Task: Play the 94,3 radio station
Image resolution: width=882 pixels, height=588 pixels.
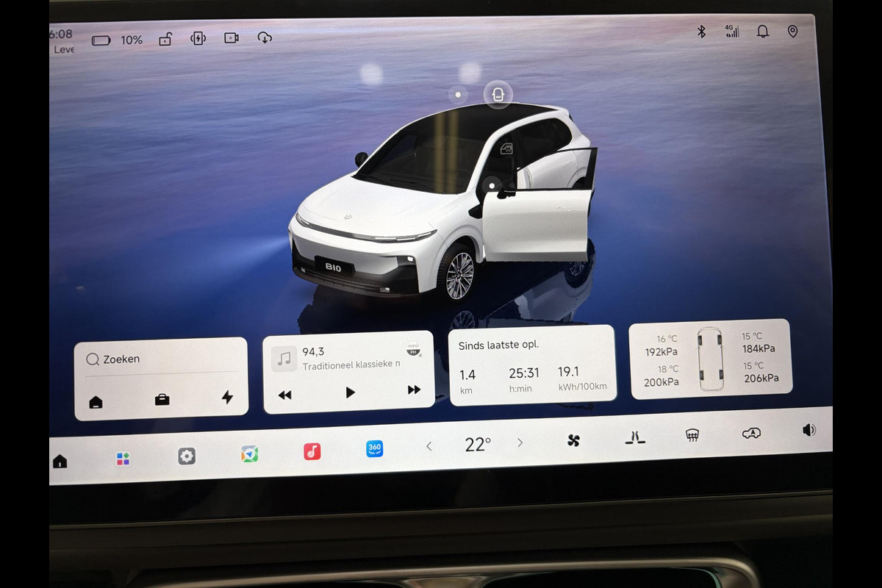Action: [350, 392]
